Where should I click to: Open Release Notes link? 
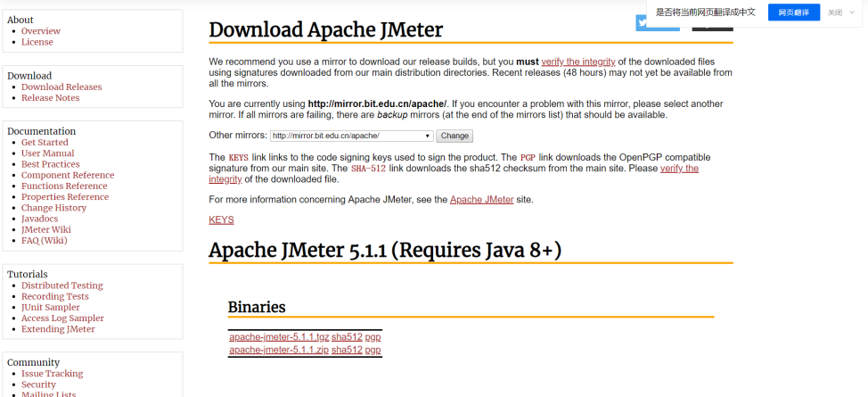click(x=51, y=98)
